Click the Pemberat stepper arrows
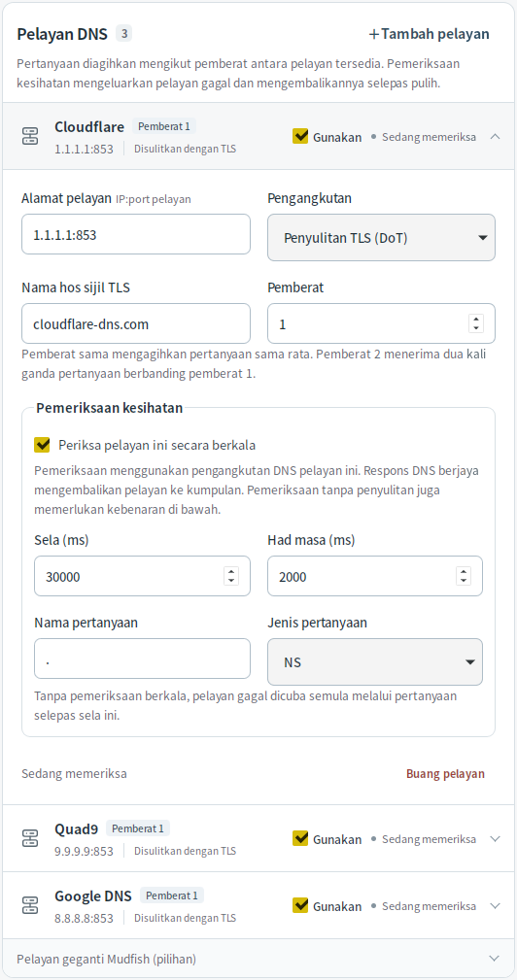 click(476, 323)
